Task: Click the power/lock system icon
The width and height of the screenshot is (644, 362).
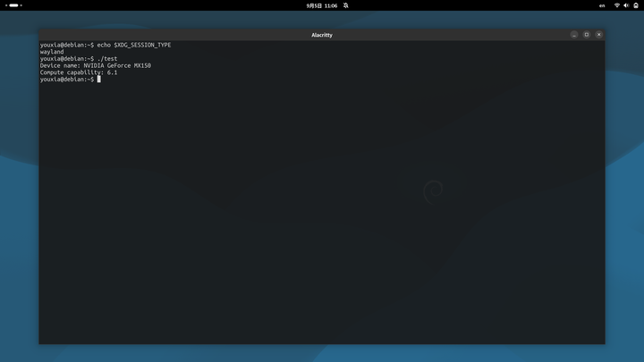Action: click(x=636, y=5)
